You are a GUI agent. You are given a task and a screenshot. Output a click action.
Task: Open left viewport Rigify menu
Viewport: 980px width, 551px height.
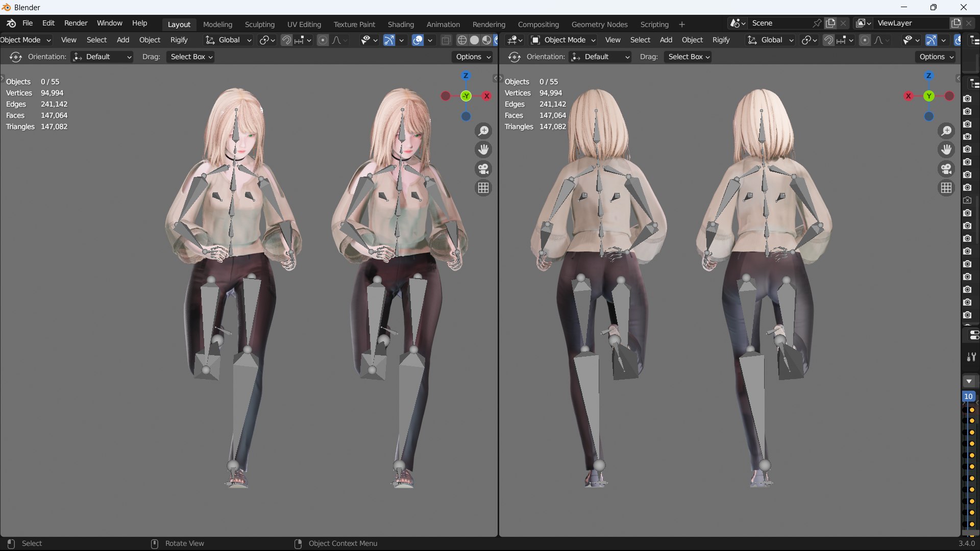click(179, 40)
